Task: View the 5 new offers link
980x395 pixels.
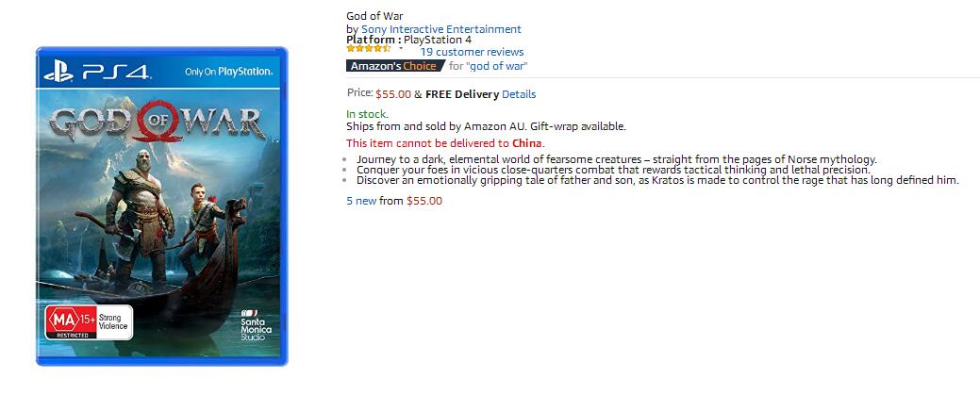Action: tap(362, 201)
